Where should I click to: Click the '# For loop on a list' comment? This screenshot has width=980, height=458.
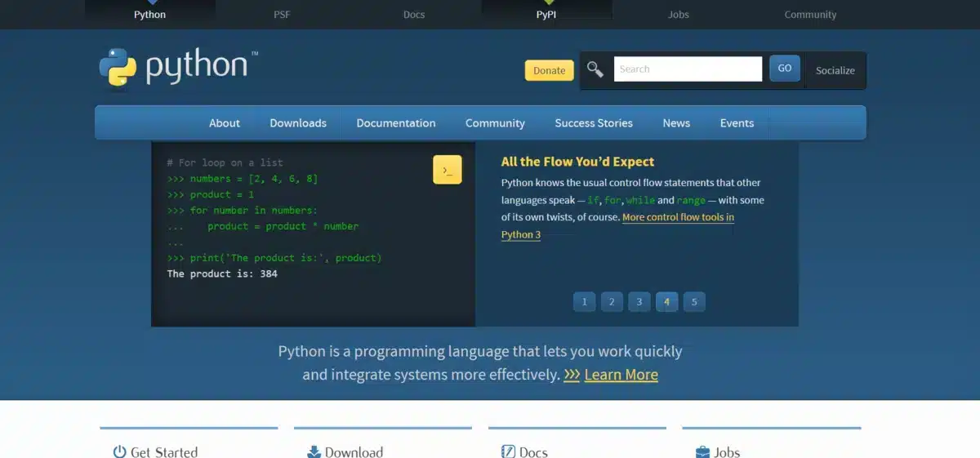(x=225, y=162)
